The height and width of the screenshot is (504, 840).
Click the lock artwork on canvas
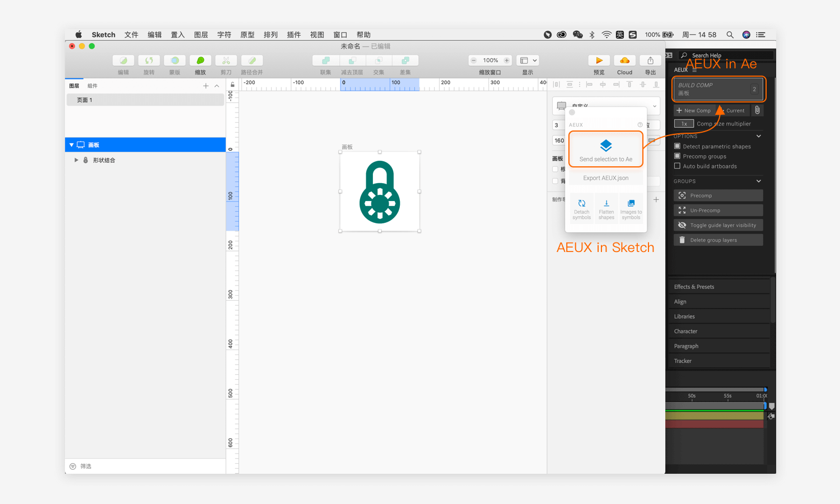380,192
